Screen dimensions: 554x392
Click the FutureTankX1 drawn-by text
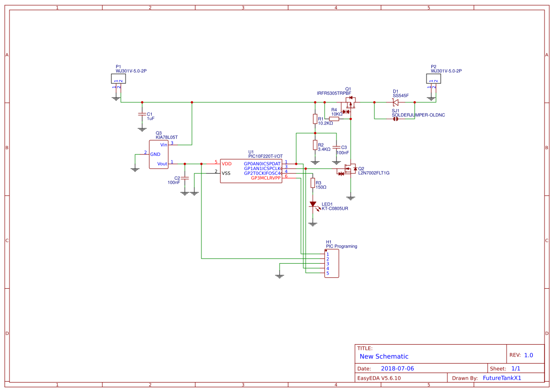click(501, 377)
